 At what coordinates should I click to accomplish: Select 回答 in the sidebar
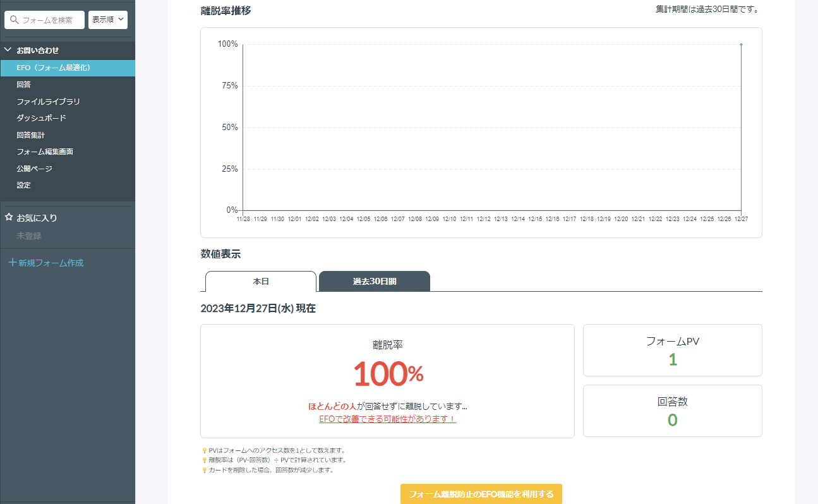point(24,84)
